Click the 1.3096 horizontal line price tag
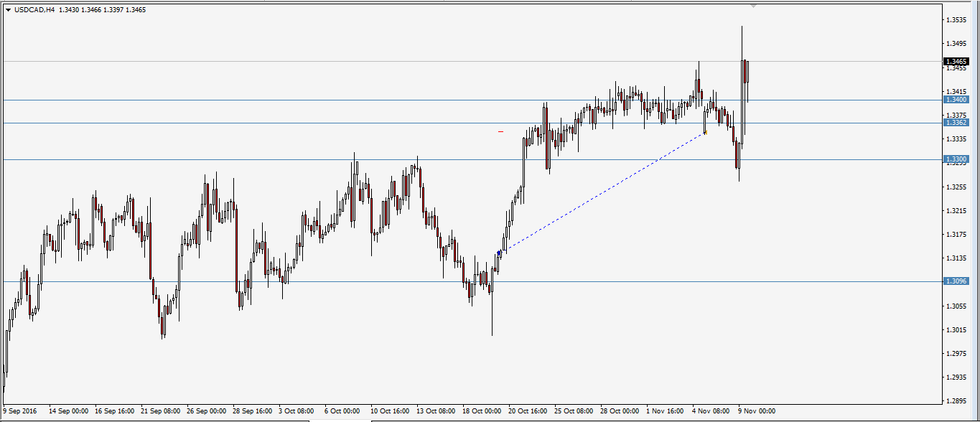 click(x=957, y=281)
